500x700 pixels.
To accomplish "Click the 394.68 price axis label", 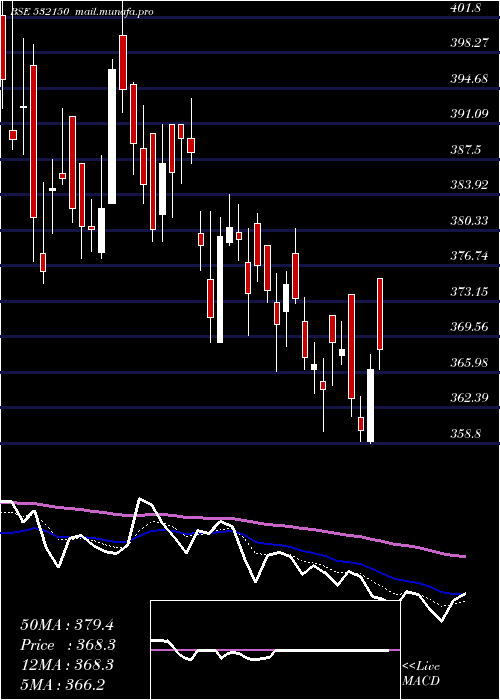I will [x=468, y=79].
